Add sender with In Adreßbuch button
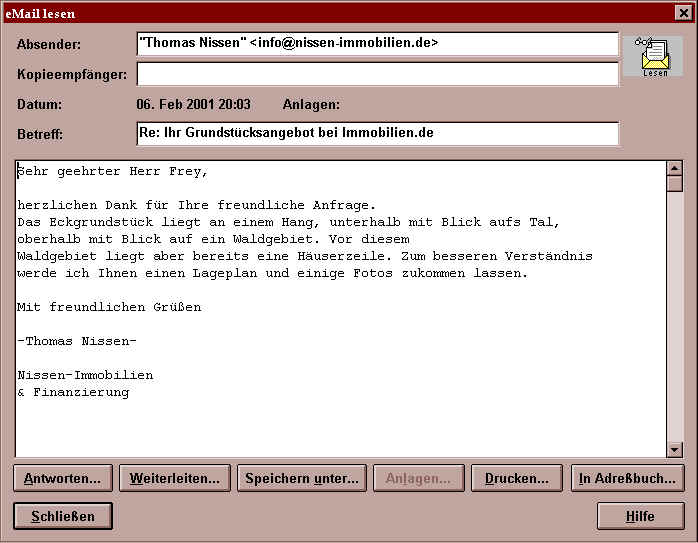This screenshot has height=543, width=698. coord(627,478)
